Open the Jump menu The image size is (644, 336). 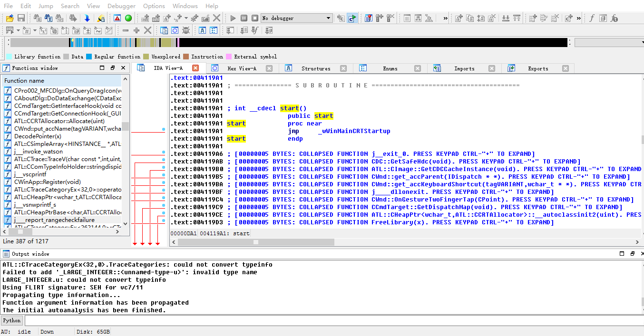pos(46,6)
